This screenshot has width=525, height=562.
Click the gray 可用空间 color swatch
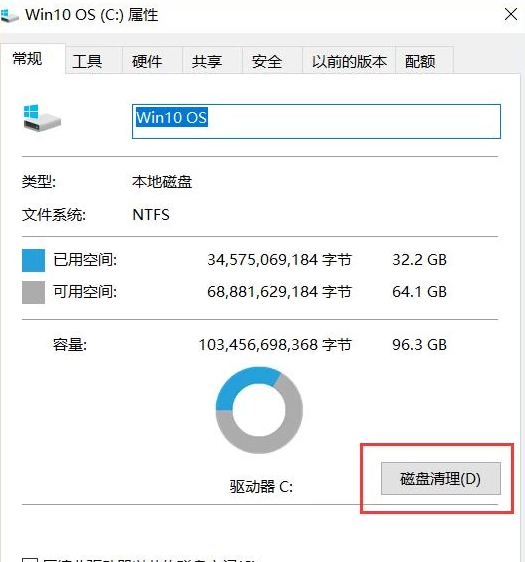(33, 292)
